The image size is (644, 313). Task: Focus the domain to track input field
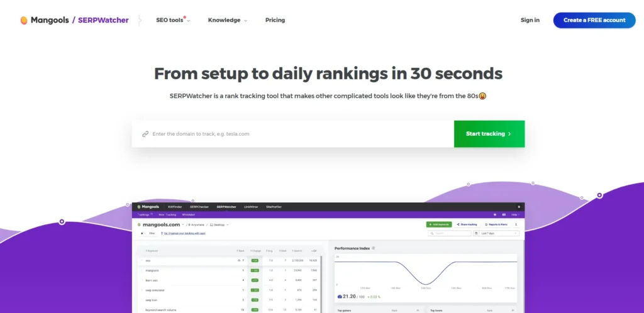tap(293, 134)
